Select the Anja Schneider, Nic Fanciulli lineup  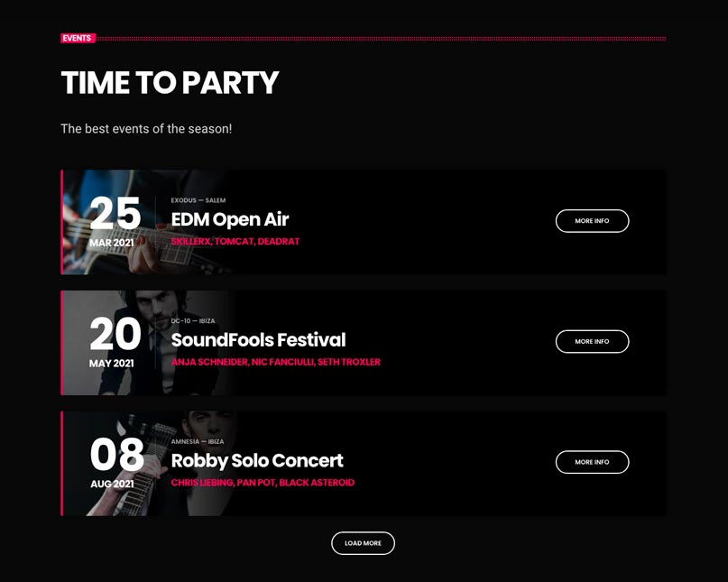coord(275,363)
